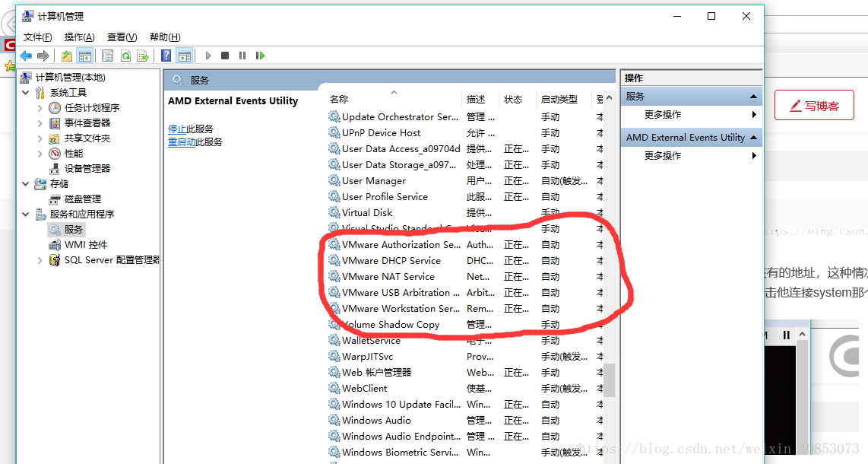Image resolution: width=868 pixels, height=464 pixels.
Task: Click gear icon of VMware DHCP Service
Action: [x=334, y=260]
